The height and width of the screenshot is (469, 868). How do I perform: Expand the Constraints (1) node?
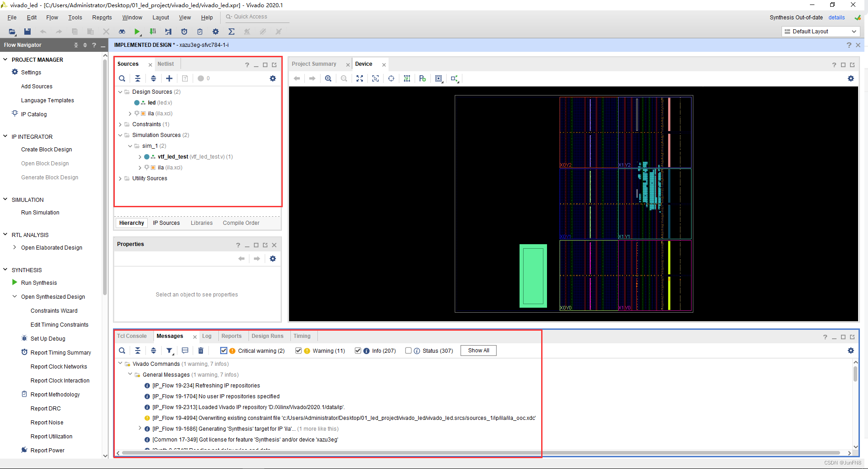click(x=120, y=124)
